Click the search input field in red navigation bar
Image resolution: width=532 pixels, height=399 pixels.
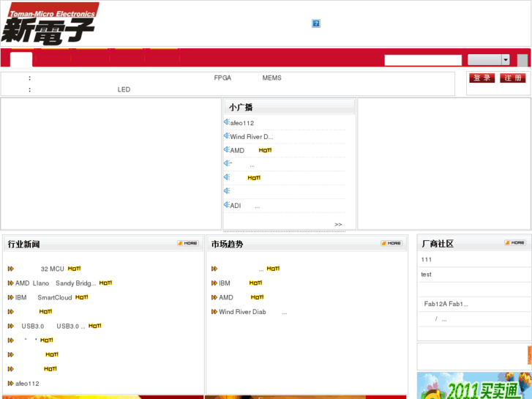[x=423, y=60]
